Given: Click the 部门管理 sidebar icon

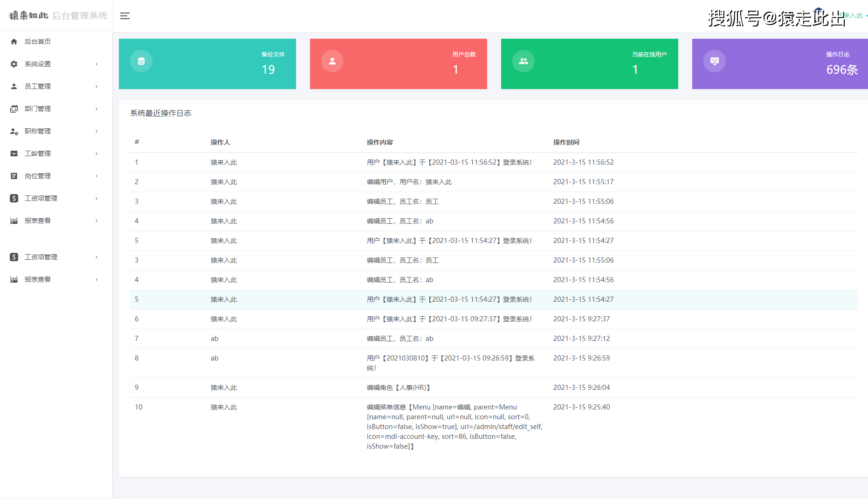Looking at the screenshot, I should tap(14, 109).
